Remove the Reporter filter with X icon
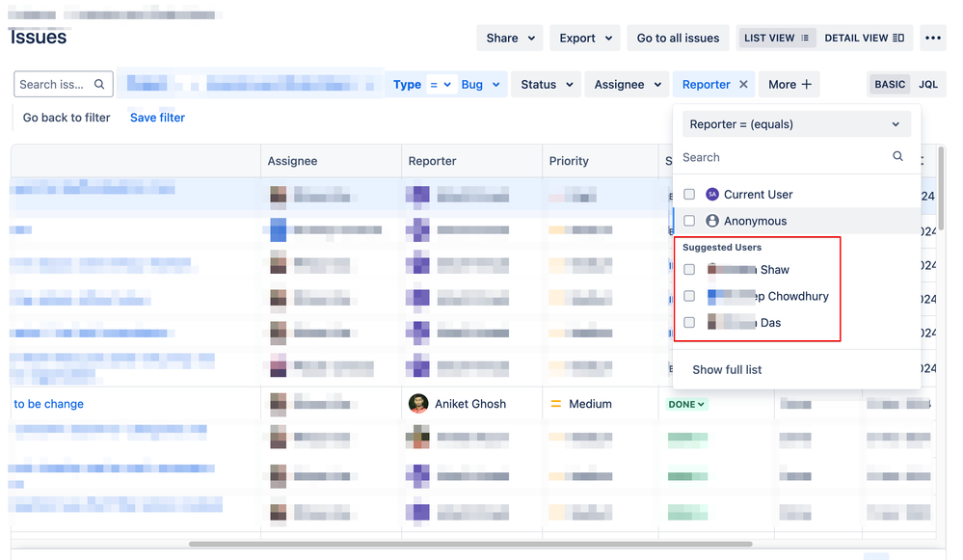Screen dimensions: 963x560 coord(743,85)
